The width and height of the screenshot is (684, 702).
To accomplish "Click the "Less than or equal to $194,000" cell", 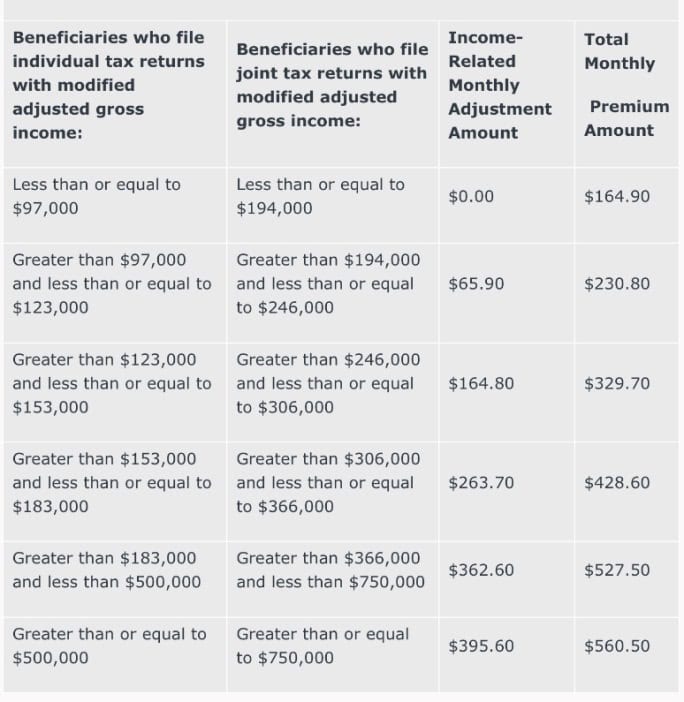I will (320, 196).
